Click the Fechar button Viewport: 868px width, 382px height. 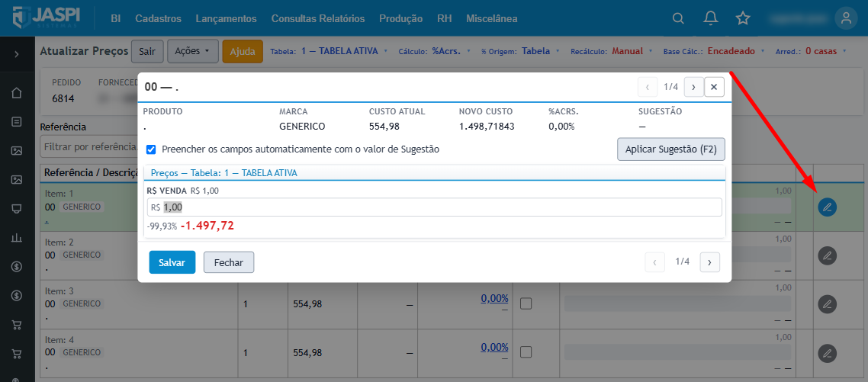[229, 262]
